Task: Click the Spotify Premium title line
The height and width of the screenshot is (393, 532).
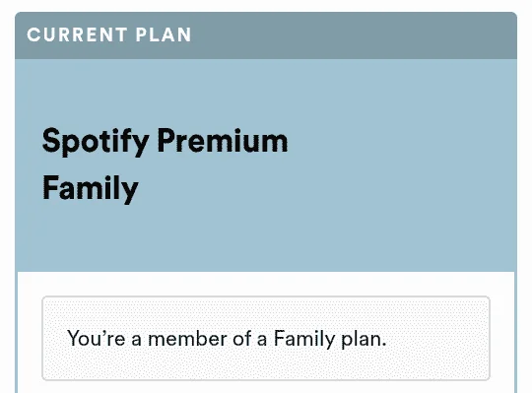Action: click(165, 142)
